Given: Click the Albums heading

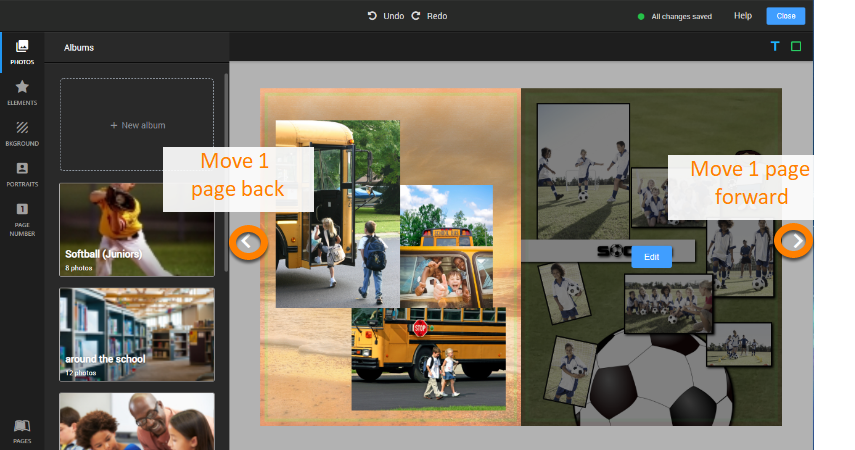Looking at the screenshot, I should 79,47.
